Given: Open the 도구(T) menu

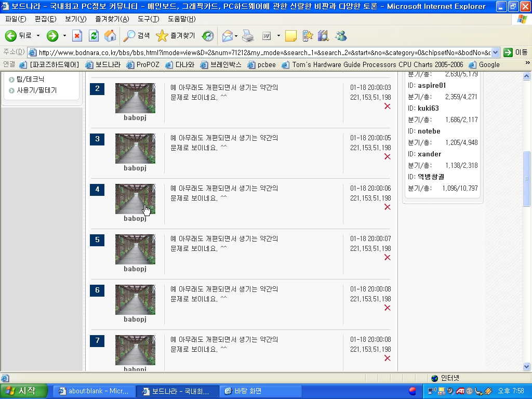Looking at the screenshot, I should pyautogui.click(x=148, y=19).
